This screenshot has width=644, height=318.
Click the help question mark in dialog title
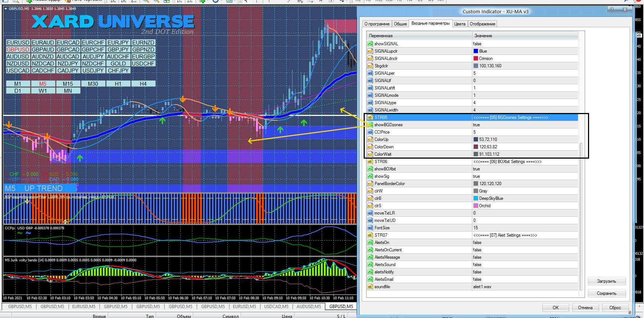click(612, 10)
